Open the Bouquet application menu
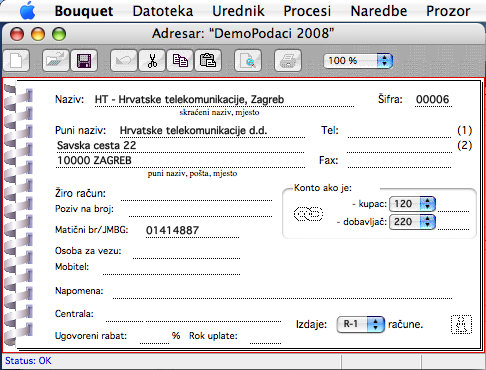This screenshot has width=486, height=370. pyautogui.click(x=84, y=11)
